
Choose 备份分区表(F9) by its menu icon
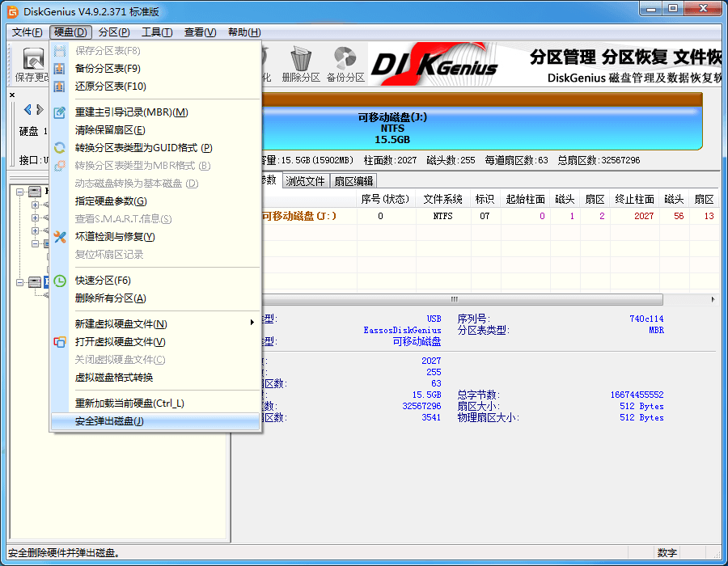click(59, 69)
